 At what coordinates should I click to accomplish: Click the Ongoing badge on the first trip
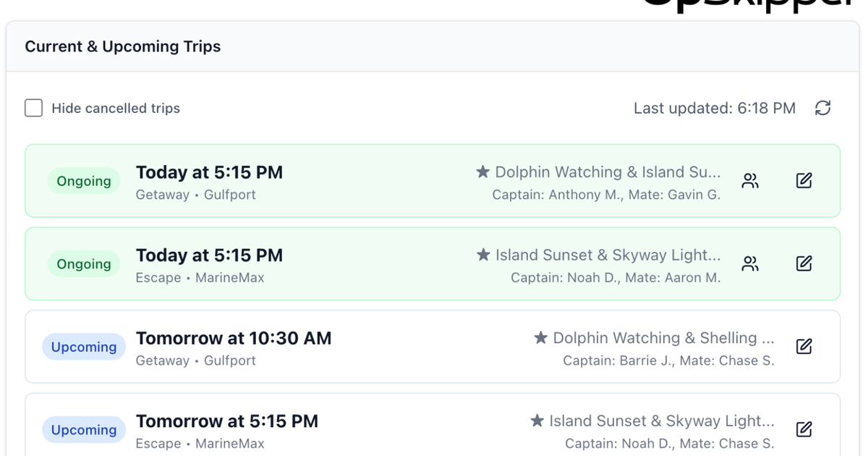pos(84,180)
